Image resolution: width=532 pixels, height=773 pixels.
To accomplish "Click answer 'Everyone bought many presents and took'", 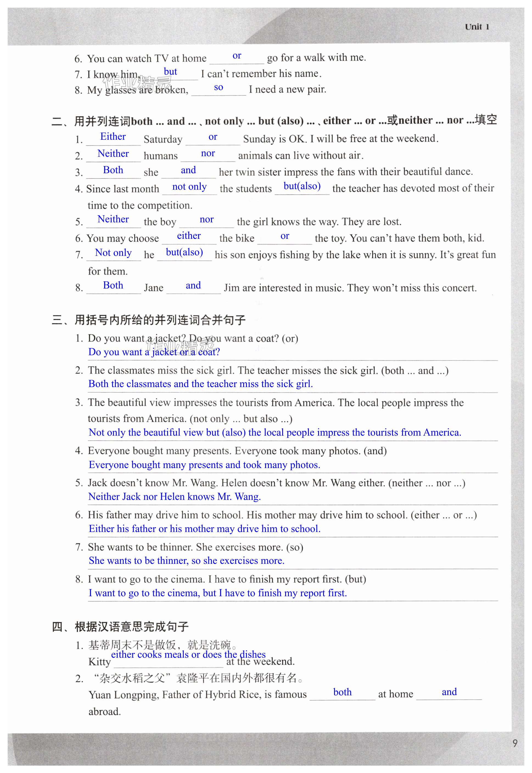I will coord(204,465).
